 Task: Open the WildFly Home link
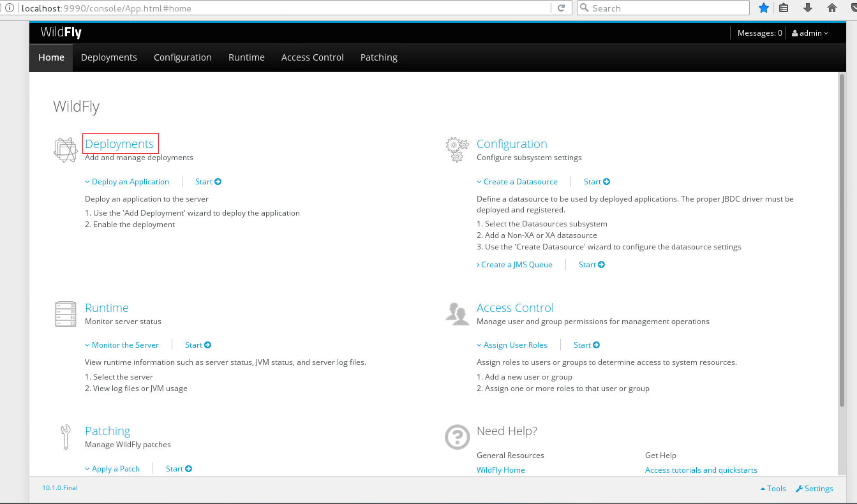click(x=501, y=470)
